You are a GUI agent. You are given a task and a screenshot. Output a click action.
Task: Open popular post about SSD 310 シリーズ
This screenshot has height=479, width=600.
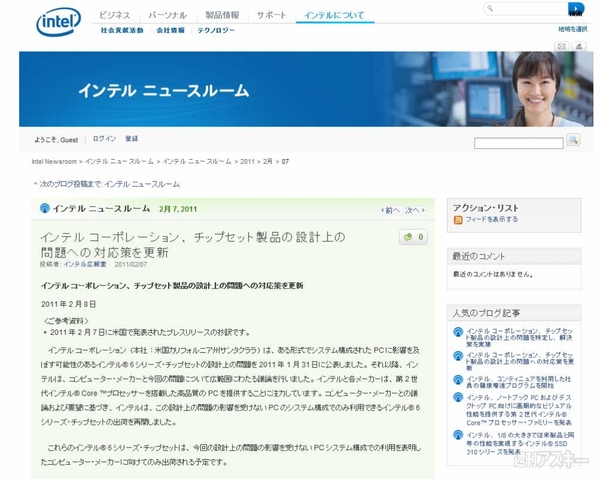520,443
